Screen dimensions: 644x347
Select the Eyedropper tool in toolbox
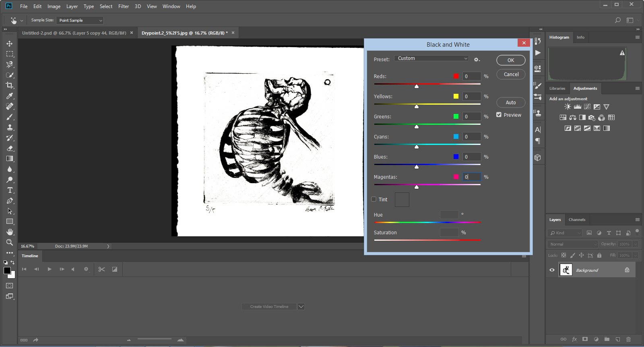(10, 96)
